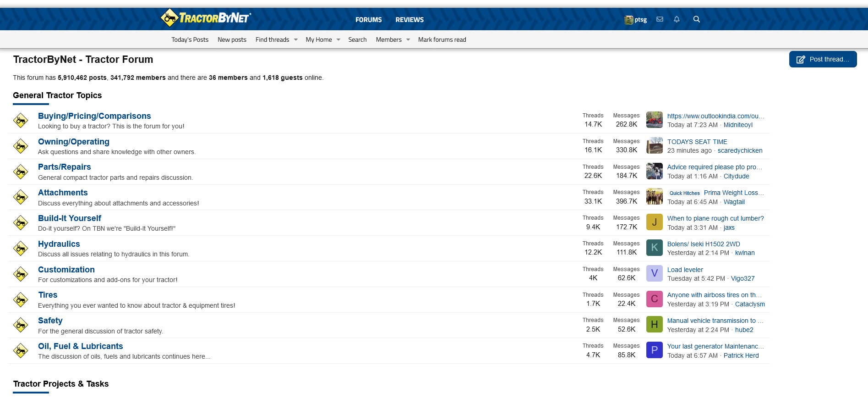Click the green H avatar for hube2
This screenshot has height=399, width=868.
(x=655, y=324)
